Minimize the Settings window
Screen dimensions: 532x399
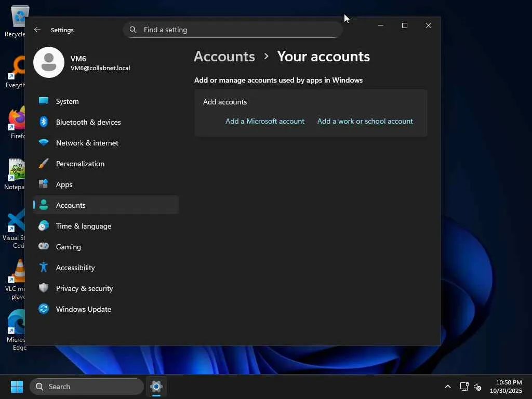tap(381, 25)
